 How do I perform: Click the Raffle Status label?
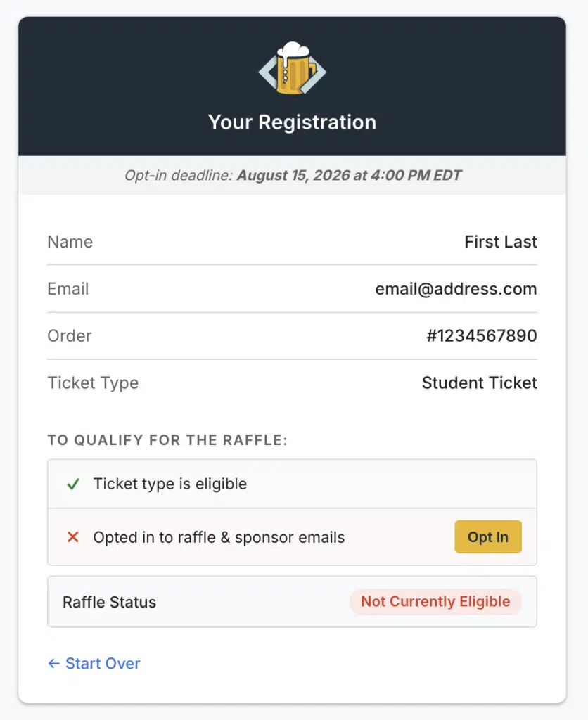click(x=109, y=602)
